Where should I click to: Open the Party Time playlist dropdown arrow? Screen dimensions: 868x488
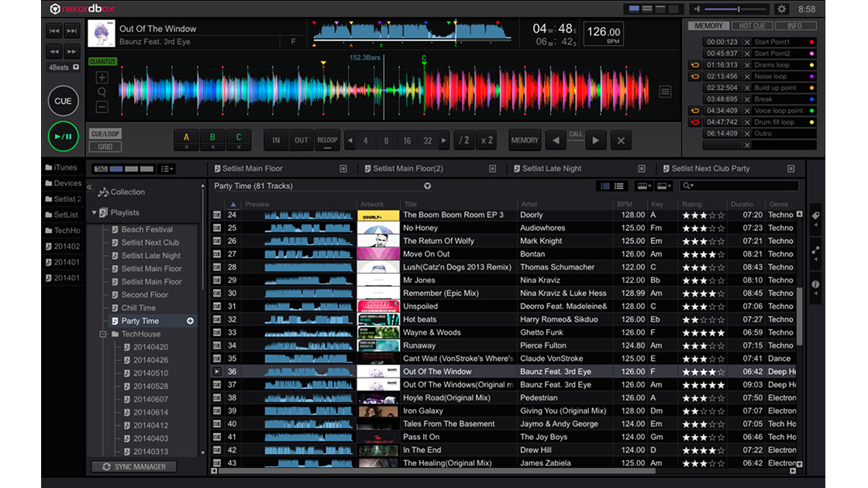(427, 187)
